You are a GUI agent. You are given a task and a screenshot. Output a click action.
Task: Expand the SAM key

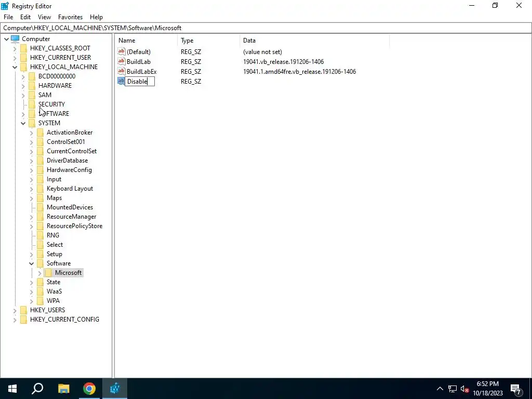click(x=23, y=96)
